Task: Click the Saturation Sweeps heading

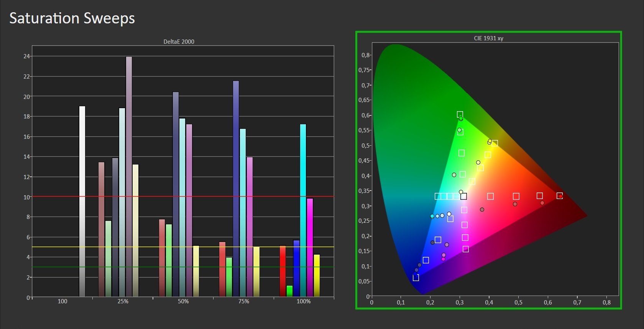Action: pyautogui.click(x=72, y=18)
